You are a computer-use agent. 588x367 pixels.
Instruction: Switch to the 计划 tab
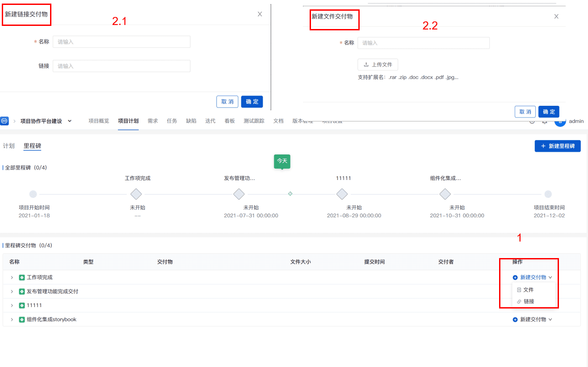[9, 146]
